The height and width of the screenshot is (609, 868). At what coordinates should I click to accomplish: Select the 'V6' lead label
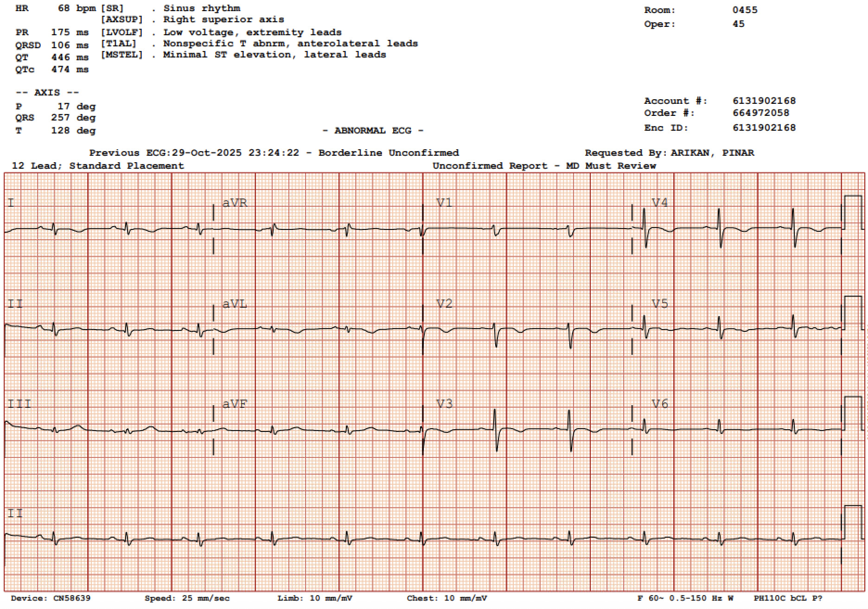pyautogui.click(x=660, y=404)
